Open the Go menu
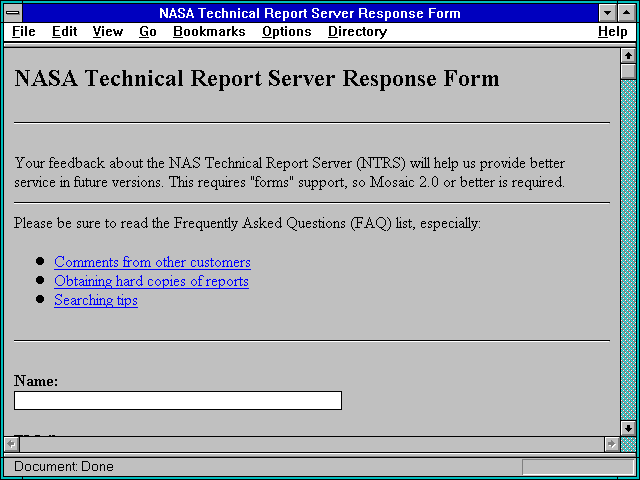Image resolution: width=640 pixels, height=480 pixels. coord(148,32)
